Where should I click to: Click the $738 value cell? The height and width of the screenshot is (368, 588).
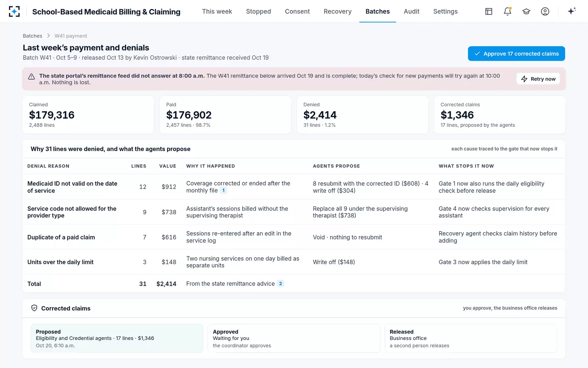[x=169, y=212]
